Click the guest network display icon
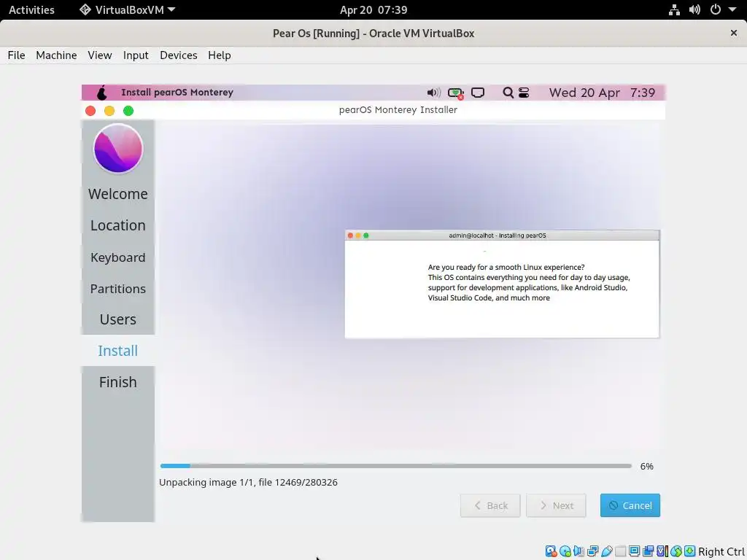This screenshot has height=560, width=747. (x=478, y=93)
